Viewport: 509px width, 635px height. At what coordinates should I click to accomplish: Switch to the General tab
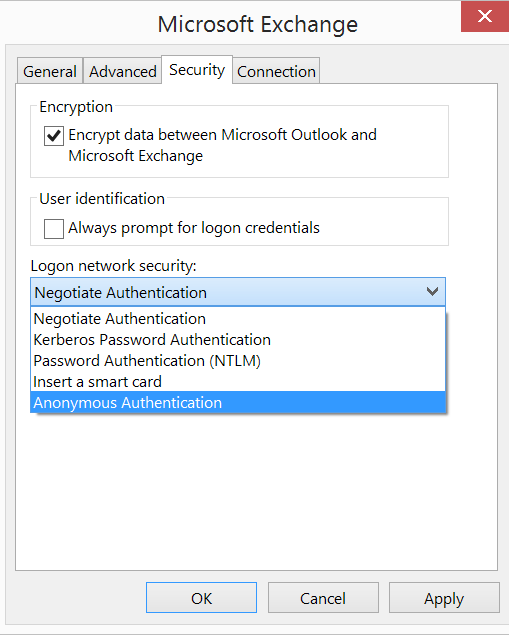click(x=50, y=71)
